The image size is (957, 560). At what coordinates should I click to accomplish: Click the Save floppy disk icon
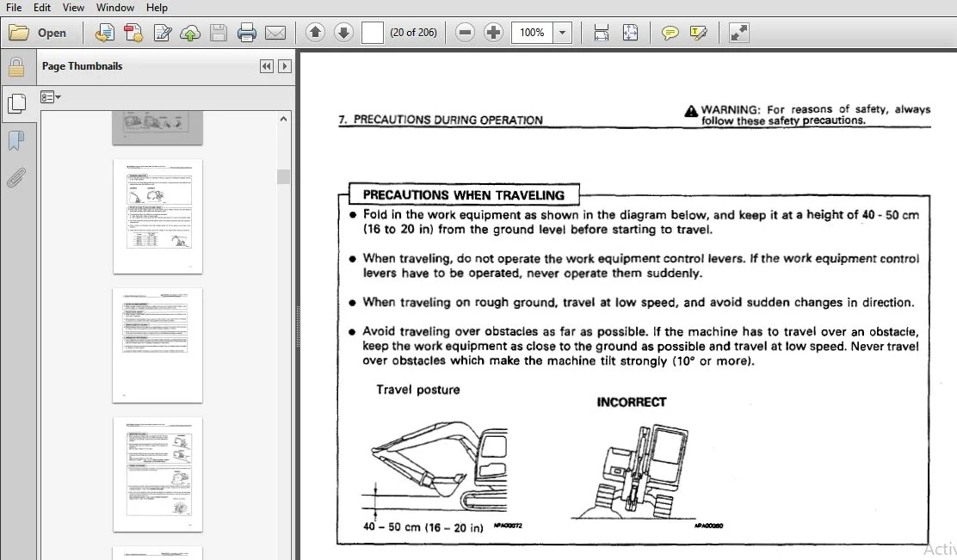point(219,33)
